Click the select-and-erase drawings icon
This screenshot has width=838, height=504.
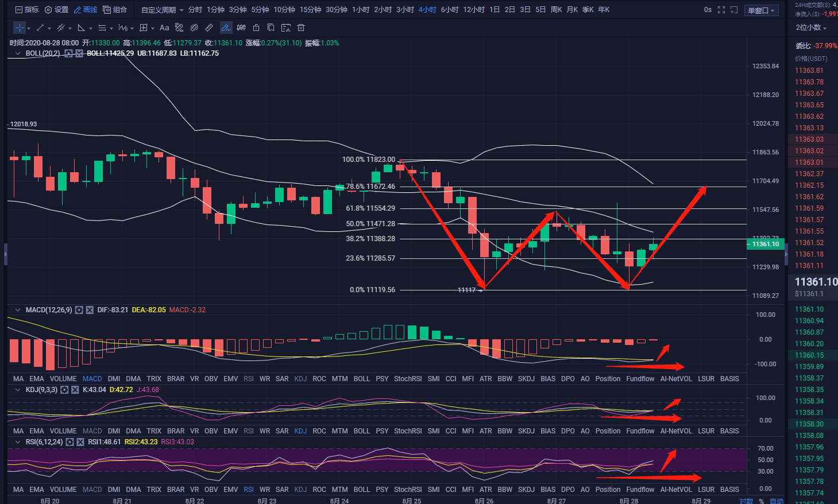[x=286, y=28]
